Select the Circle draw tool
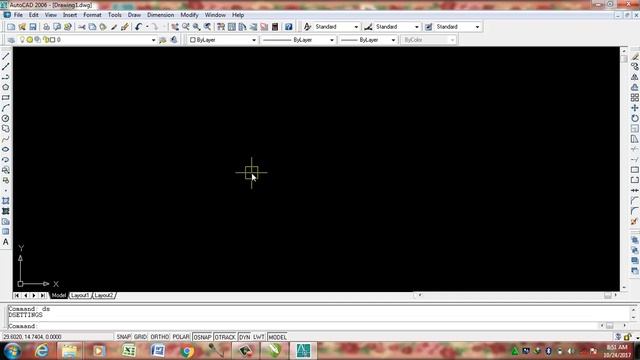The width and height of the screenshot is (640, 360). (x=6, y=118)
